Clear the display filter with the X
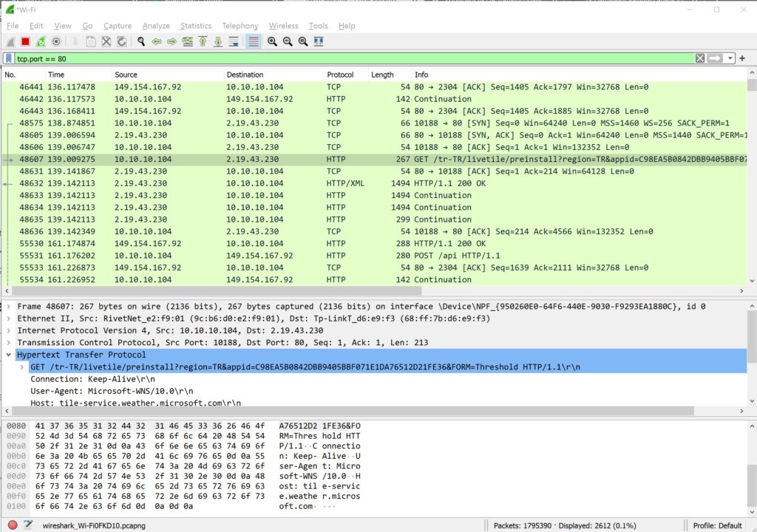Image resolution: width=757 pixels, height=532 pixels. [700, 58]
